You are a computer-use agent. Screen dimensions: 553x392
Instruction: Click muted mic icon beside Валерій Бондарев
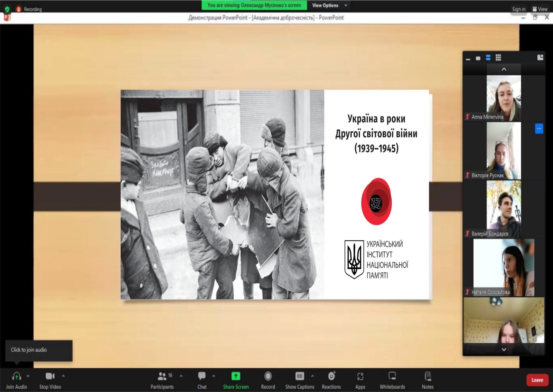(x=468, y=234)
